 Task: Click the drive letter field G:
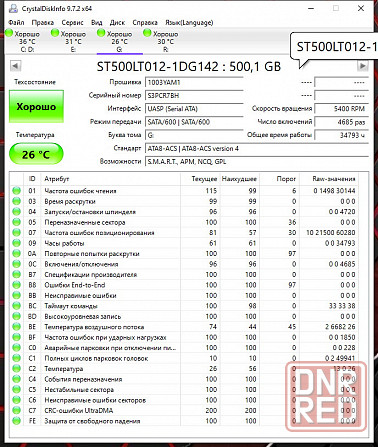pyautogui.click(x=194, y=135)
